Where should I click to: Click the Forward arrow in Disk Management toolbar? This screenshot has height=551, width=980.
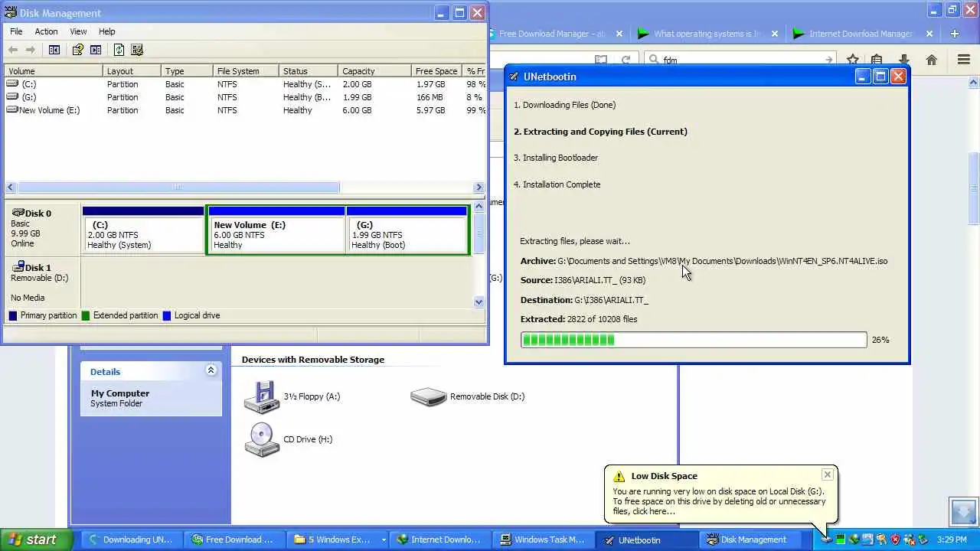31,50
